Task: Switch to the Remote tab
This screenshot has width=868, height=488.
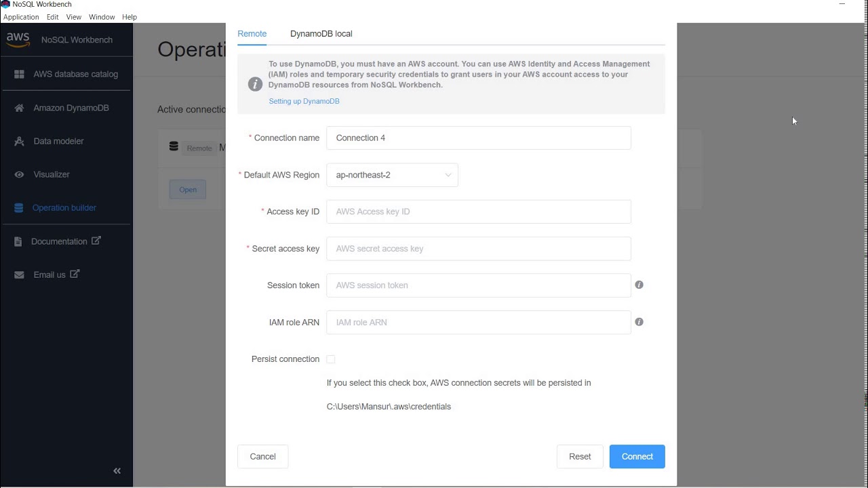Action: click(252, 34)
